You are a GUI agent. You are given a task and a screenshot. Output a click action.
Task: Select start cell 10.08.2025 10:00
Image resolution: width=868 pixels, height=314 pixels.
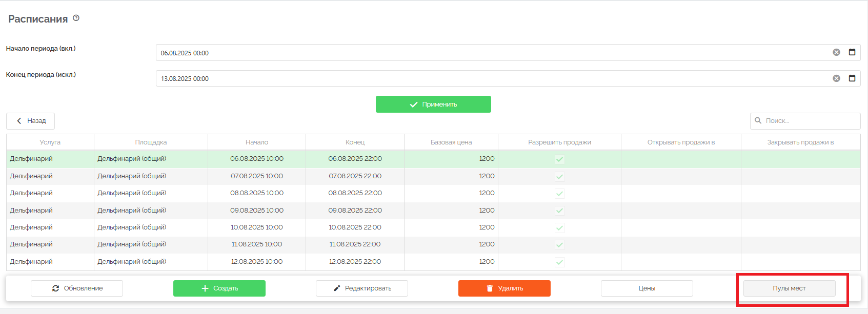click(x=257, y=227)
